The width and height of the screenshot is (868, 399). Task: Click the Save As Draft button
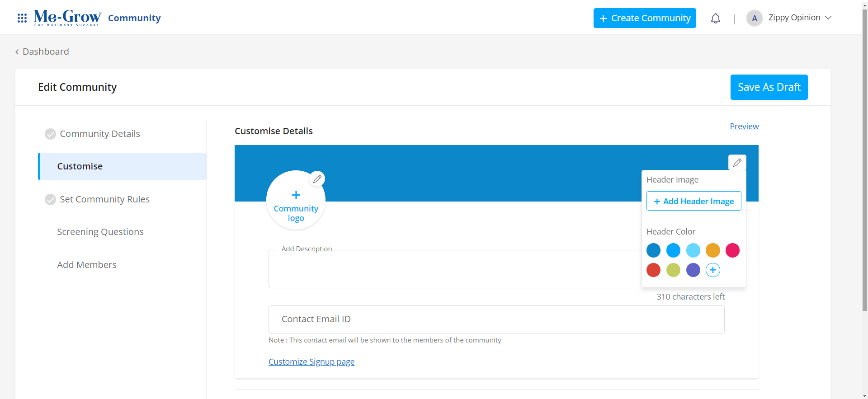769,87
